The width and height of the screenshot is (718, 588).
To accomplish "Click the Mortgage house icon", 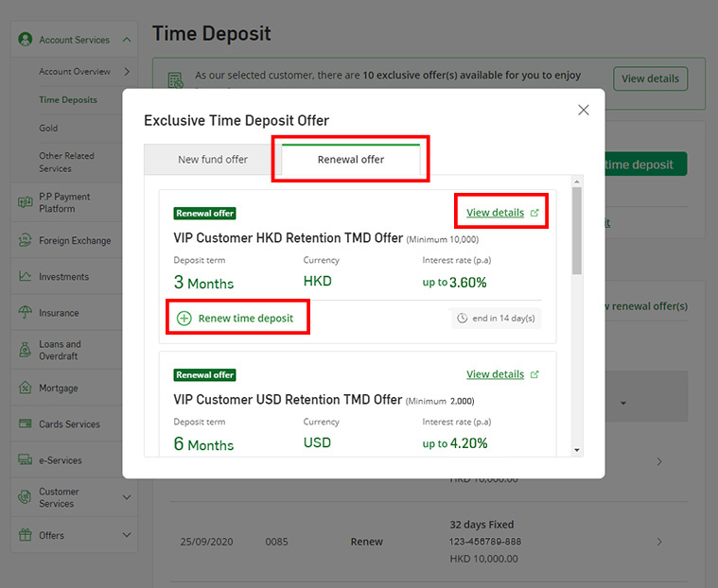I will [26, 388].
